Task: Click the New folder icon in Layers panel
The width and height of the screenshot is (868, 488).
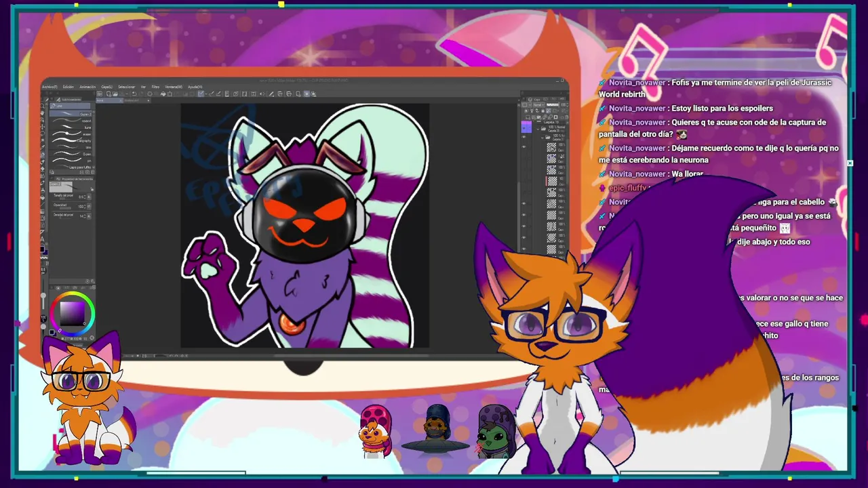Action: coord(540,117)
